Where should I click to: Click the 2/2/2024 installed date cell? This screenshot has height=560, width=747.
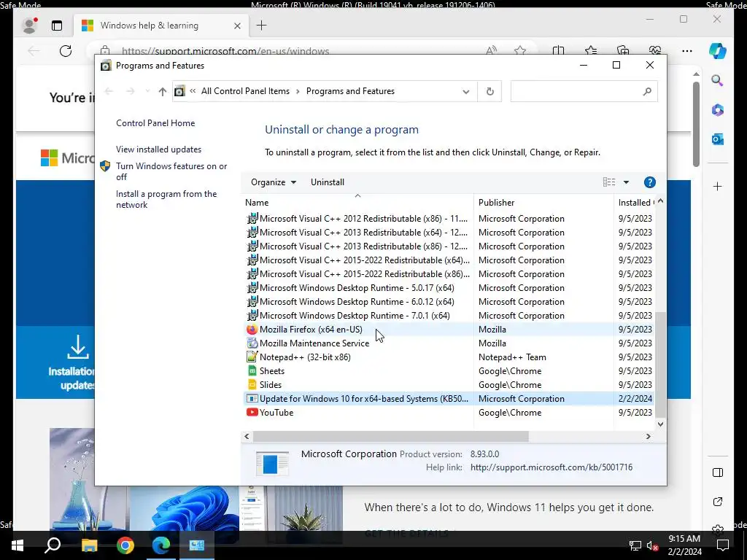[x=635, y=398]
